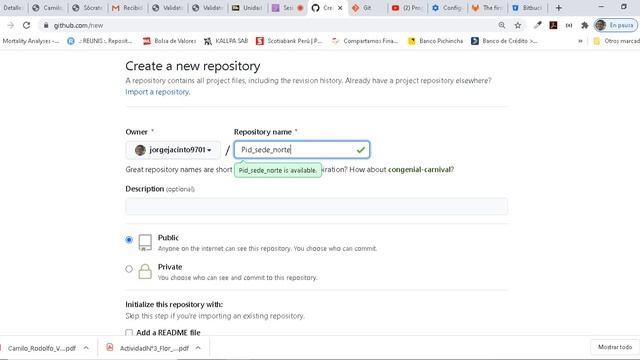Screen dimensions: 640x360
Task: Reload the page with the refresh icon
Action: 27,25
